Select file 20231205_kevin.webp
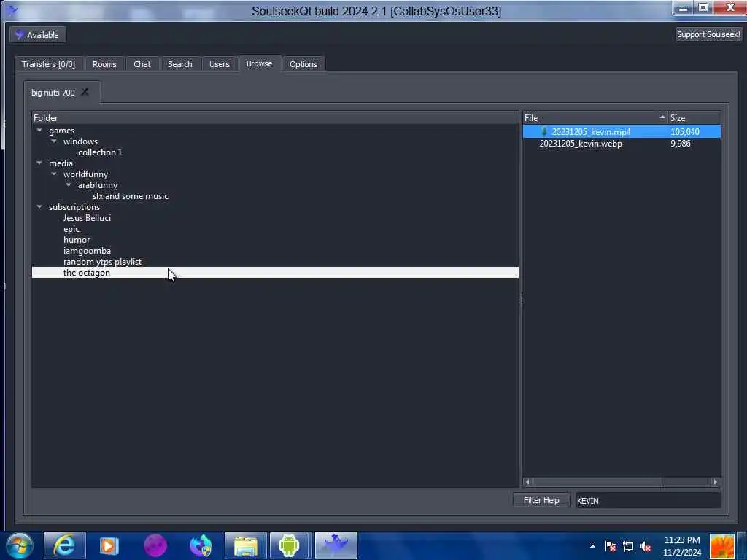 pyautogui.click(x=581, y=144)
